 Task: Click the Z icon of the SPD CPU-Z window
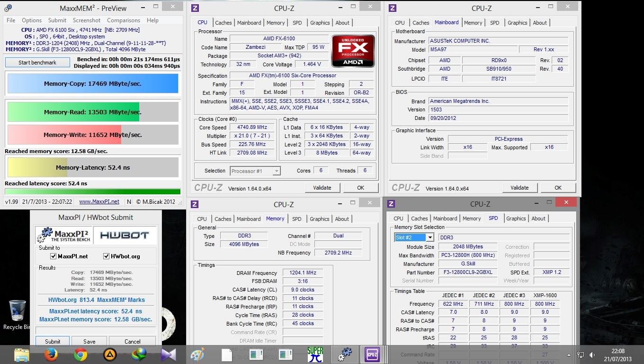click(x=391, y=204)
